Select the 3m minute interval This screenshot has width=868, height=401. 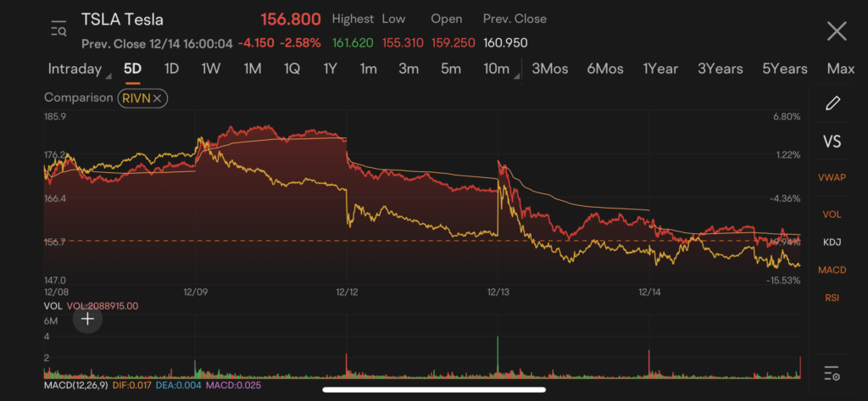pyautogui.click(x=409, y=69)
